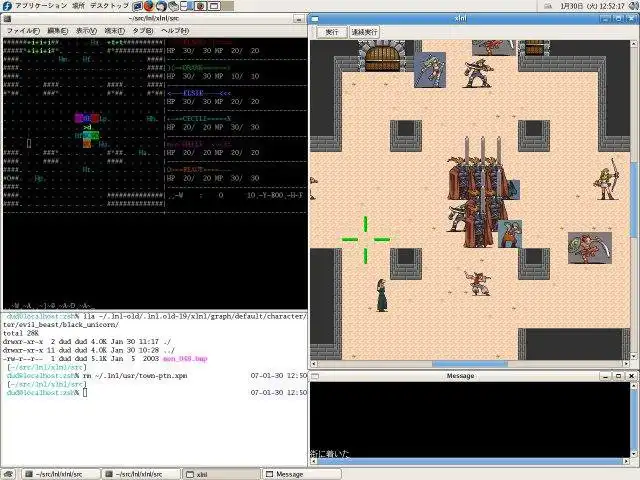
Task: Click the xlnl scrollbar up arrow
Action: tap(633, 43)
